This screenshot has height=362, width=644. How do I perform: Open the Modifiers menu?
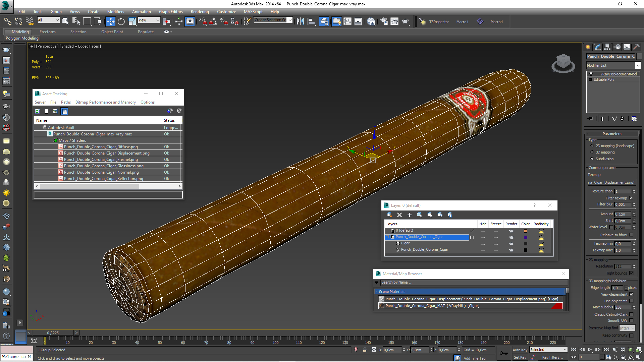pyautogui.click(x=115, y=11)
